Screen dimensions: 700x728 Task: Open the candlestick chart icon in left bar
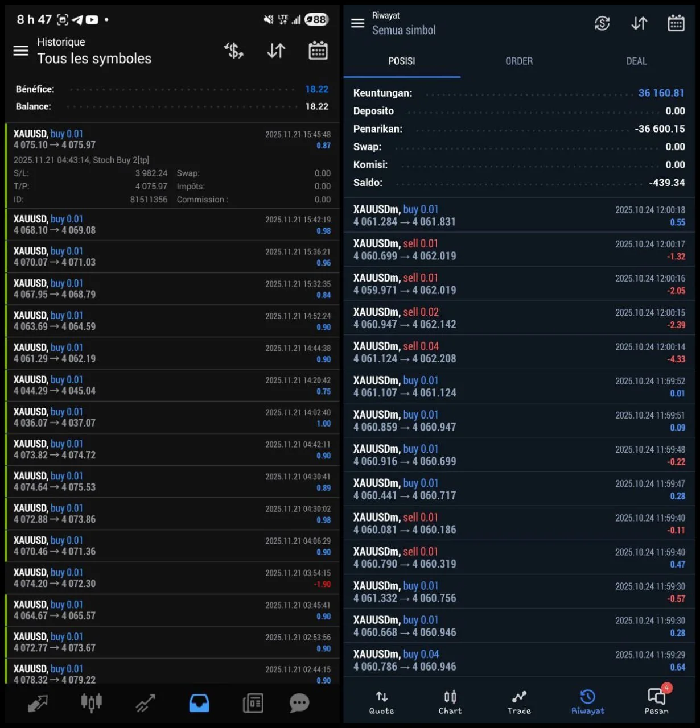[x=91, y=703]
